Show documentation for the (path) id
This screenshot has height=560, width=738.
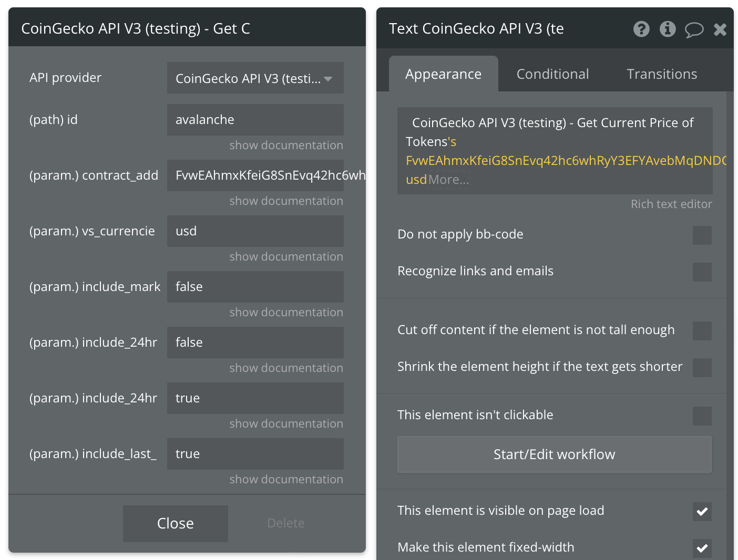click(286, 146)
